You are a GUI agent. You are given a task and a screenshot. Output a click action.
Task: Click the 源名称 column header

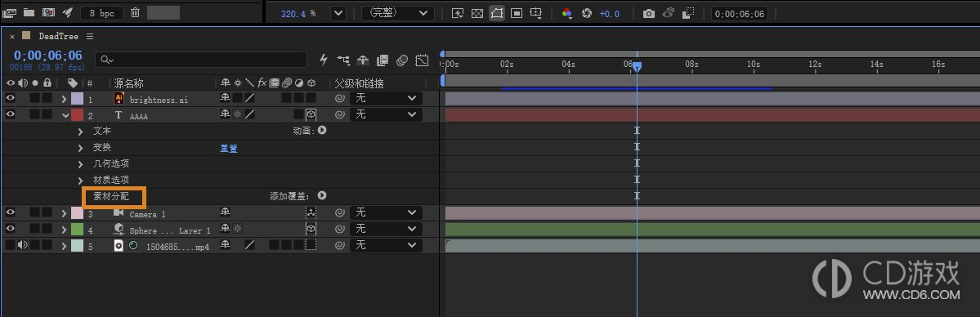[x=128, y=83]
